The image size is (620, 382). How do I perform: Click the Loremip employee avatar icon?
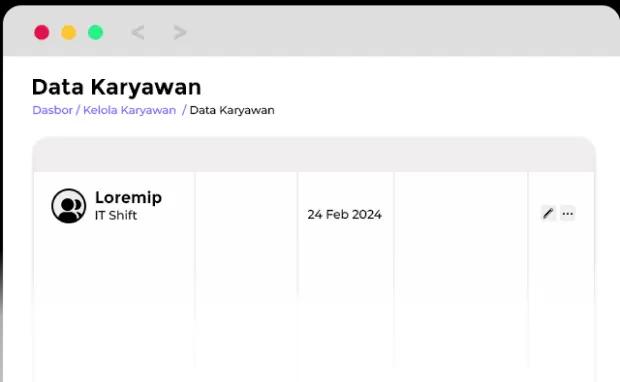[x=68, y=206]
